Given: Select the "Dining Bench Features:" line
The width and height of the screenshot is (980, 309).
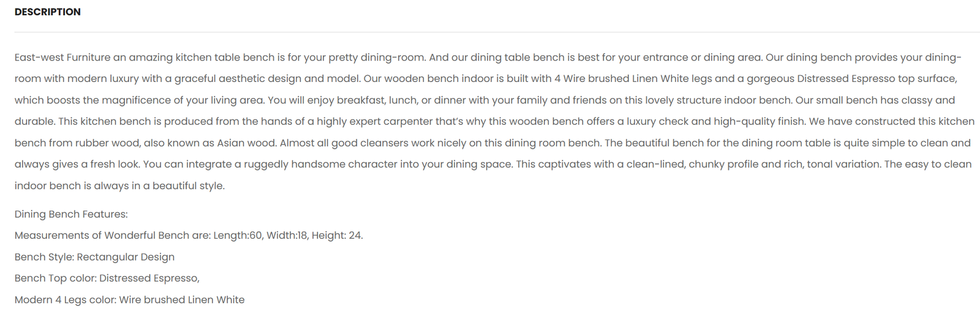Looking at the screenshot, I should coord(71,214).
